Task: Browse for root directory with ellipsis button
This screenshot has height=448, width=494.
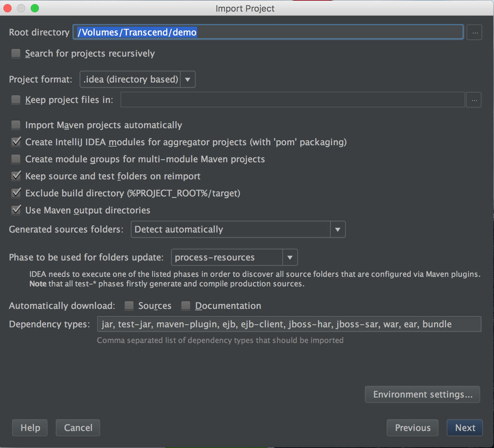Action: (x=474, y=32)
